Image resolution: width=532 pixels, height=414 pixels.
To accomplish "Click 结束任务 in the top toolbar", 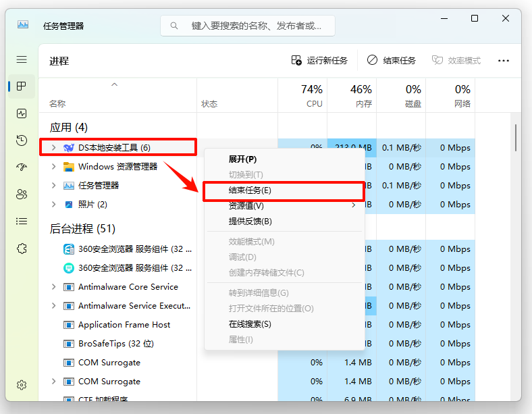I will tap(392, 61).
